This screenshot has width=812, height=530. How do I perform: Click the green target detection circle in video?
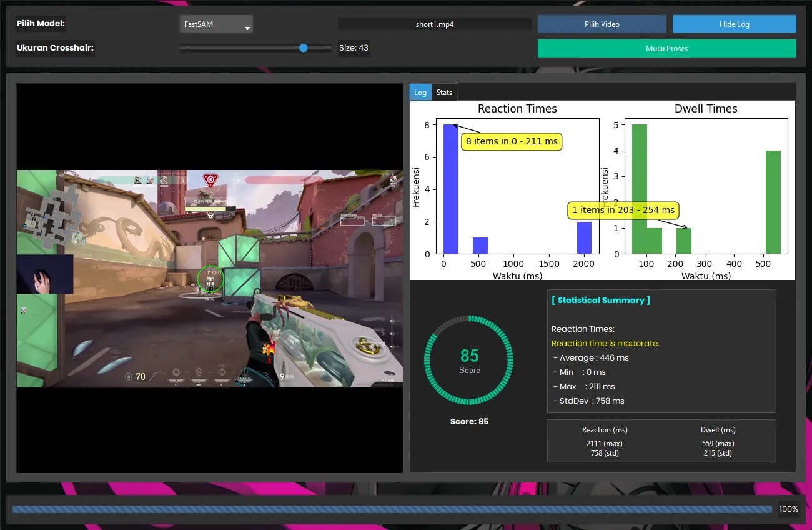tap(210, 279)
